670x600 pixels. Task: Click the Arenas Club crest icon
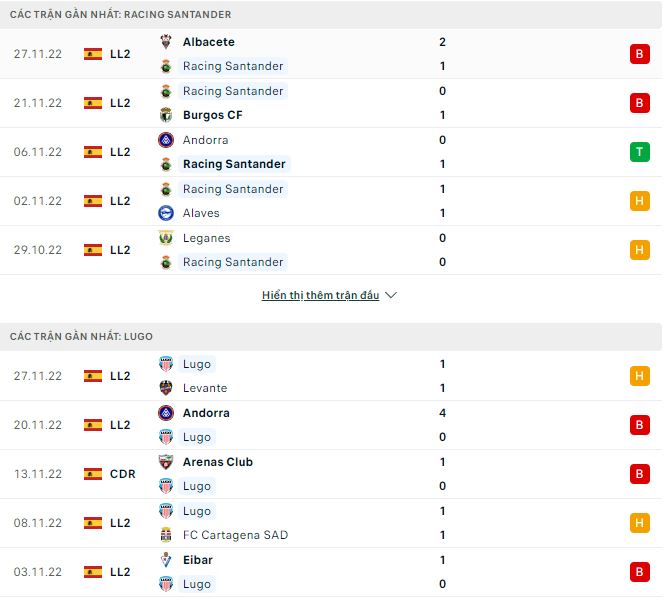point(166,462)
